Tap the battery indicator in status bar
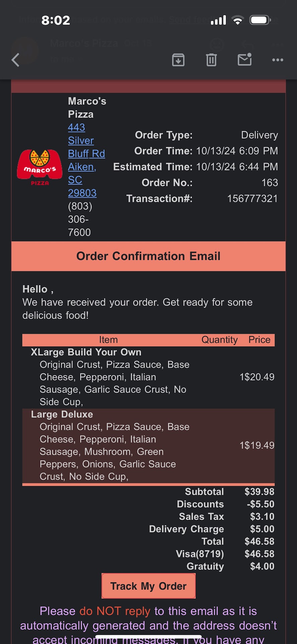This screenshot has height=644, width=297. [x=260, y=20]
